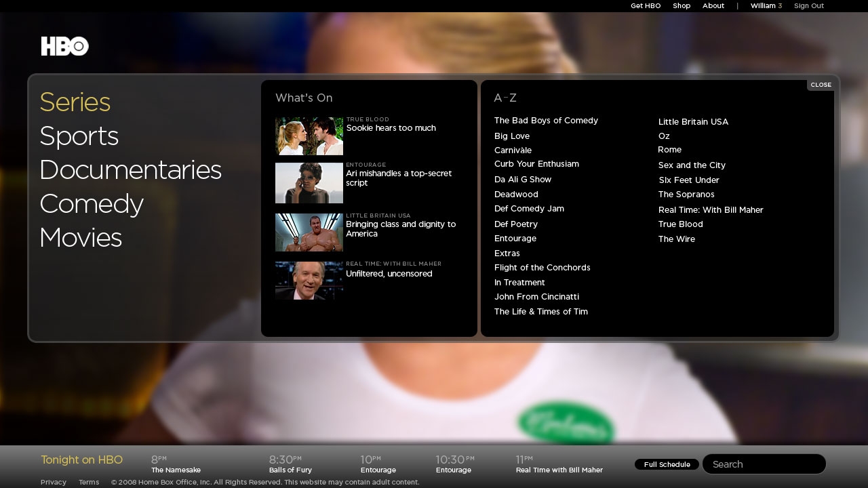Click the HBO logo

(x=65, y=46)
